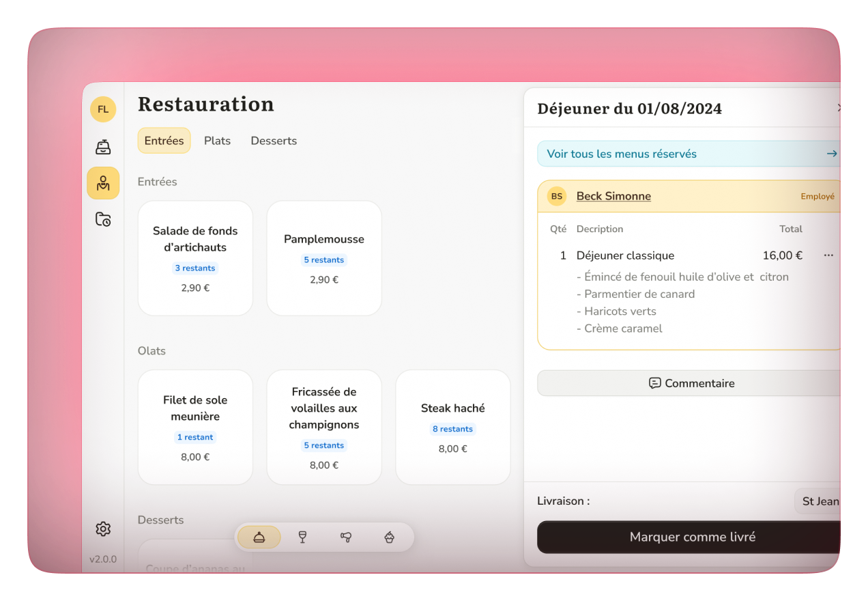Choose the cupcake icon in bottom bar
Viewport: 868px width, 601px height.
[389, 537]
